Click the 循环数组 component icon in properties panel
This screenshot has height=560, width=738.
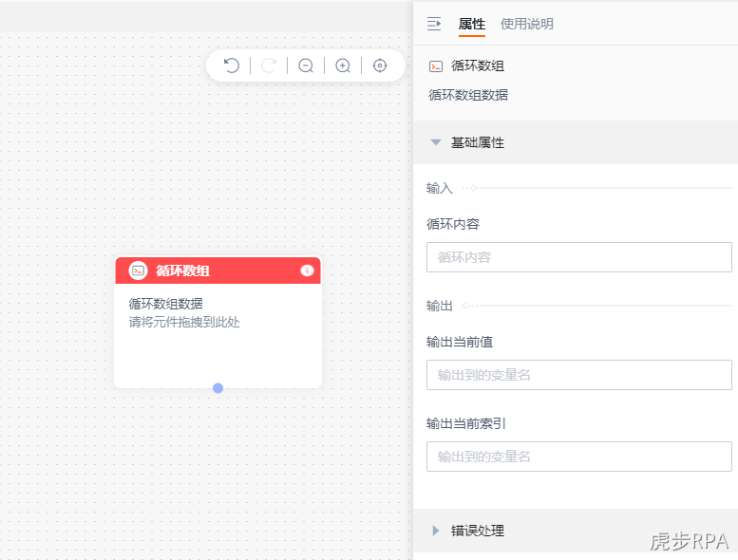(436, 66)
